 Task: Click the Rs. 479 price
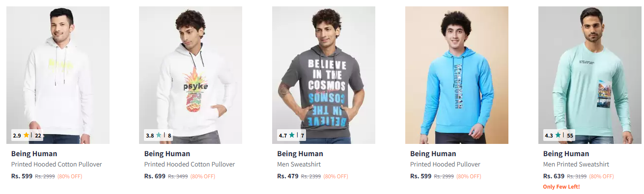(x=288, y=176)
